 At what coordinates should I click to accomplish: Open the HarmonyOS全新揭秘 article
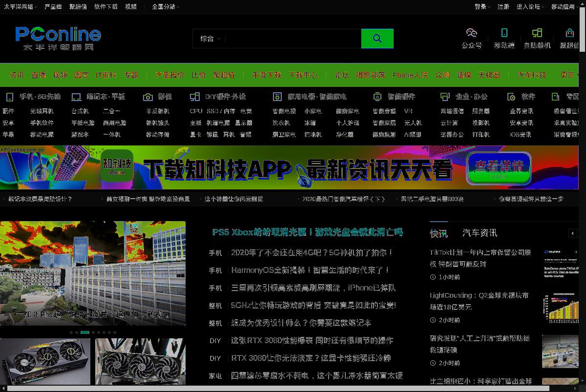310,270
